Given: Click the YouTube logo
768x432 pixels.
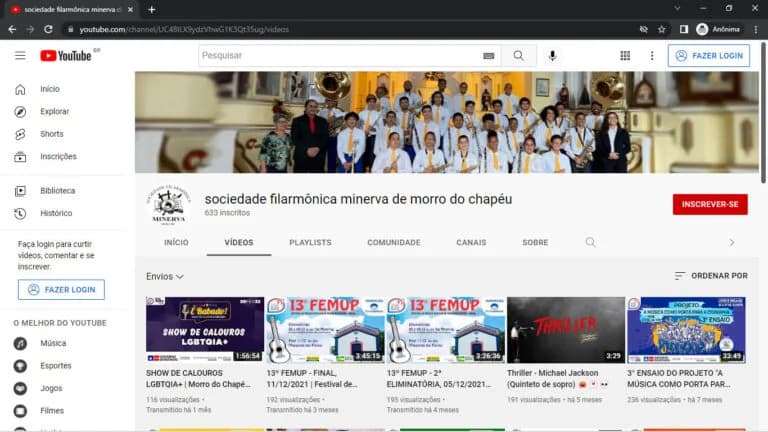Looking at the screenshot, I should (x=66, y=55).
